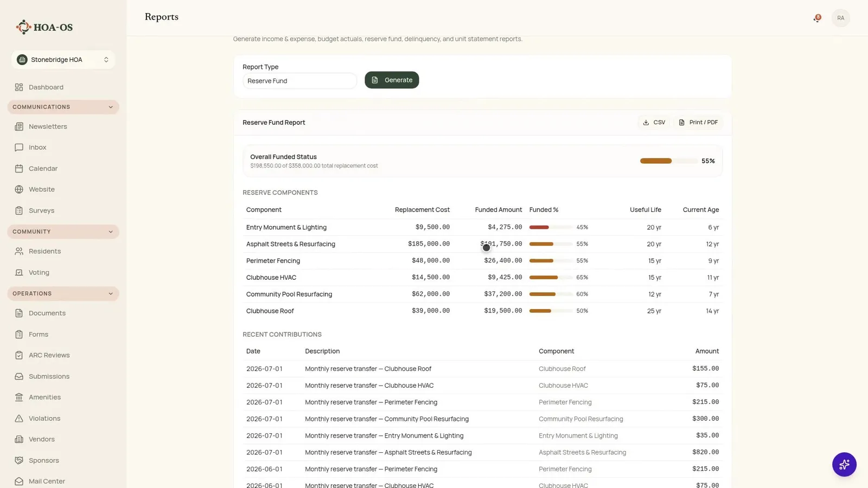Click the Useful Life column header
The height and width of the screenshot is (488, 868).
646,210
